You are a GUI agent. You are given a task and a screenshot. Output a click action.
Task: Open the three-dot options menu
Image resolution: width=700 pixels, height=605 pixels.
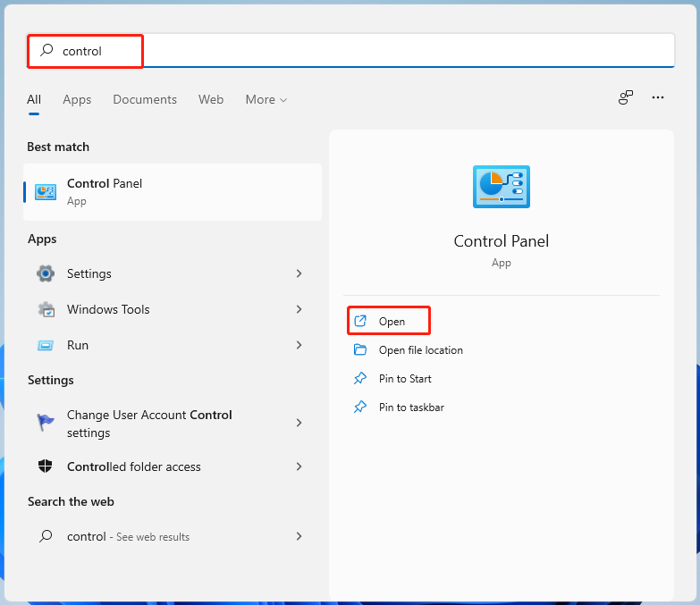658,97
